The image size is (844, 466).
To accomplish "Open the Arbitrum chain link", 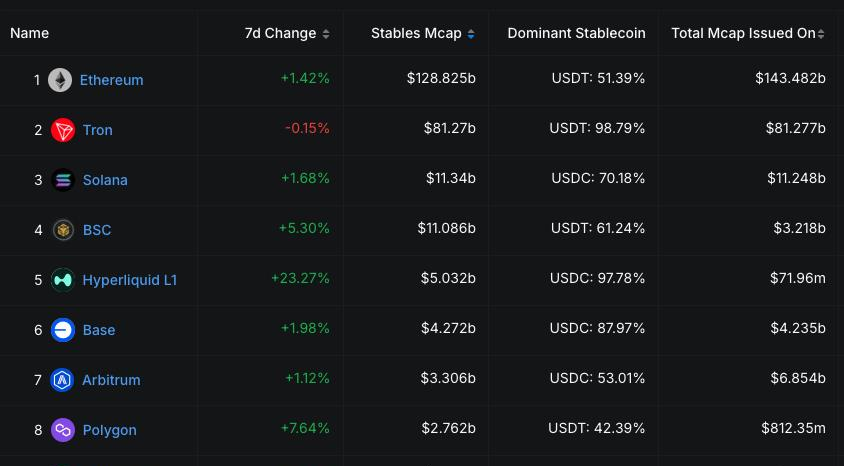I will click(x=111, y=380).
